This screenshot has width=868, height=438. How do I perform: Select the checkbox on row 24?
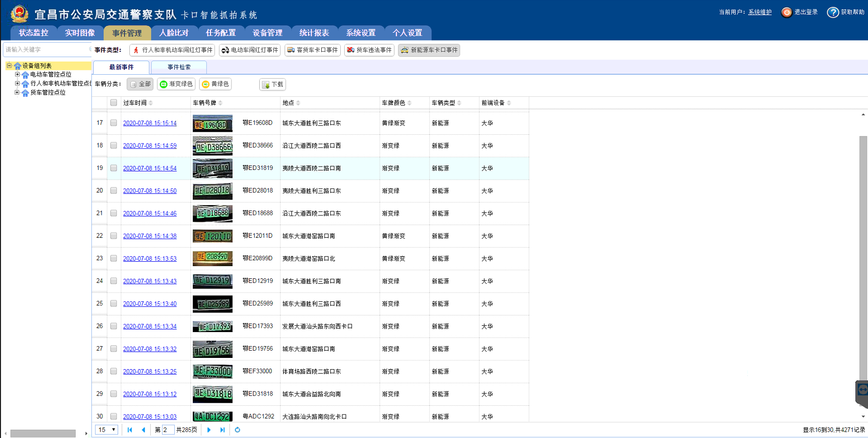[x=114, y=281]
